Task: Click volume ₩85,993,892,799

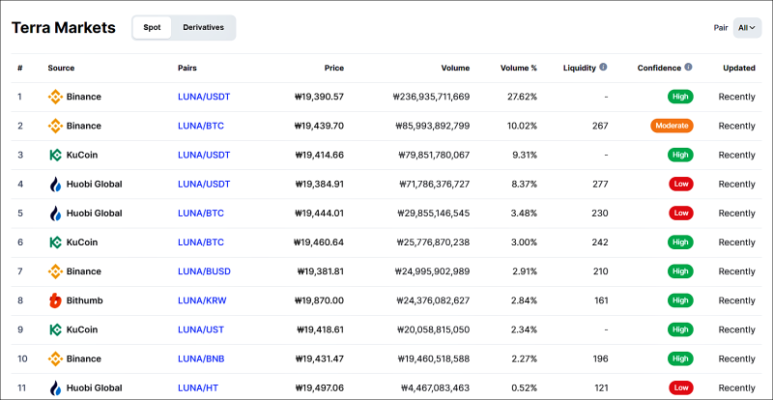Action: 432,126
